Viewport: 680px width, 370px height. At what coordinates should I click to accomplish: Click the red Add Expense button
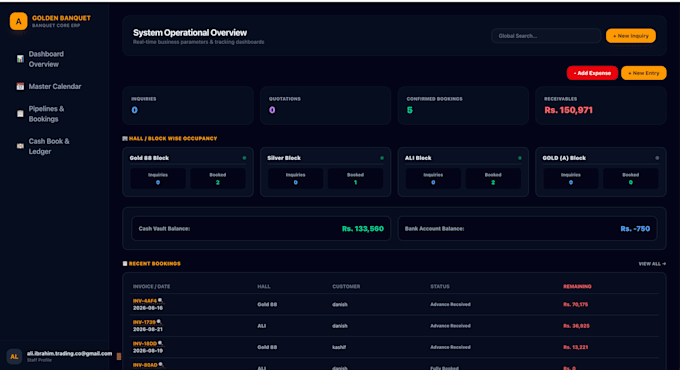point(592,73)
